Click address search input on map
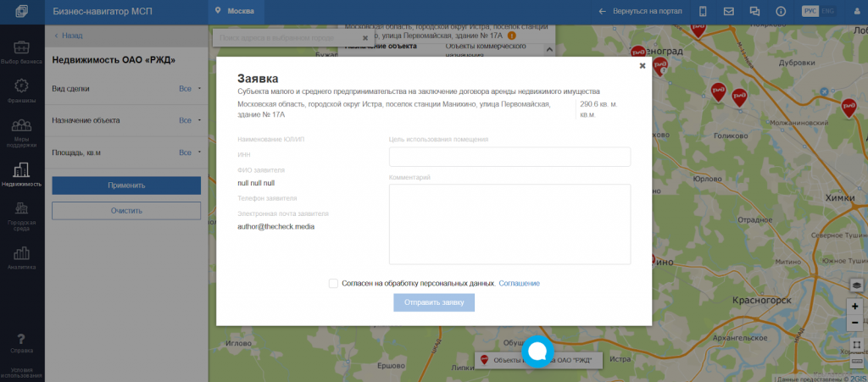The height and width of the screenshot is (382, 868). [287, 38]
